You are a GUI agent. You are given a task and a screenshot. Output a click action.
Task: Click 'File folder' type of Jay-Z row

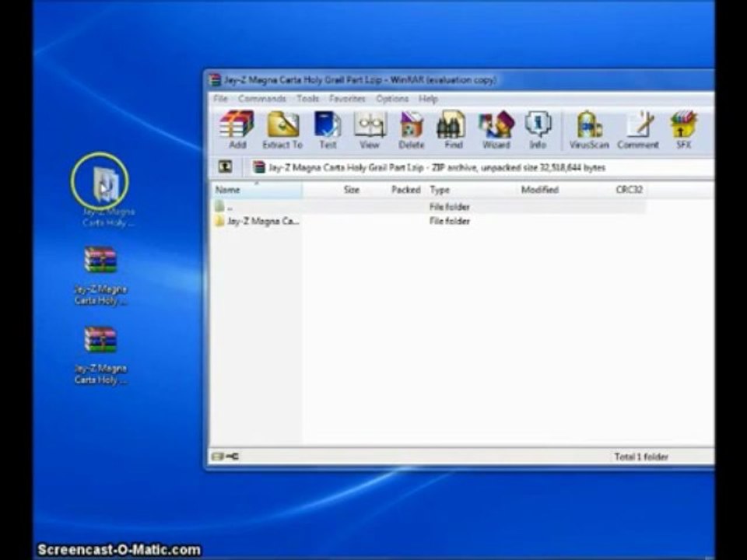tap(449, 221)
